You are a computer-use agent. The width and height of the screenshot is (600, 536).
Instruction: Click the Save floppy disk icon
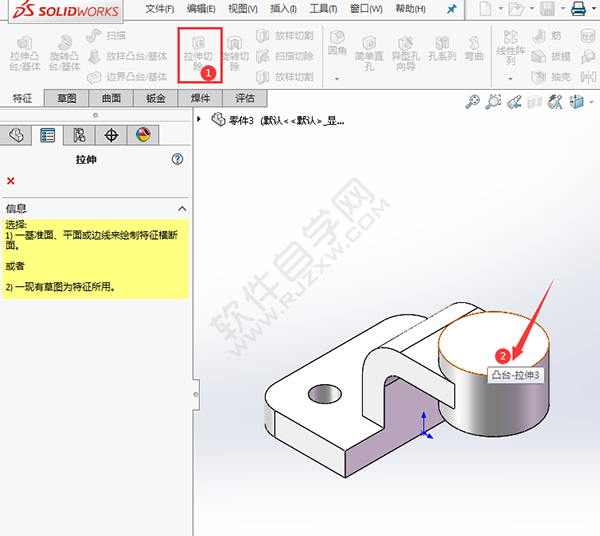coord(547,8)
